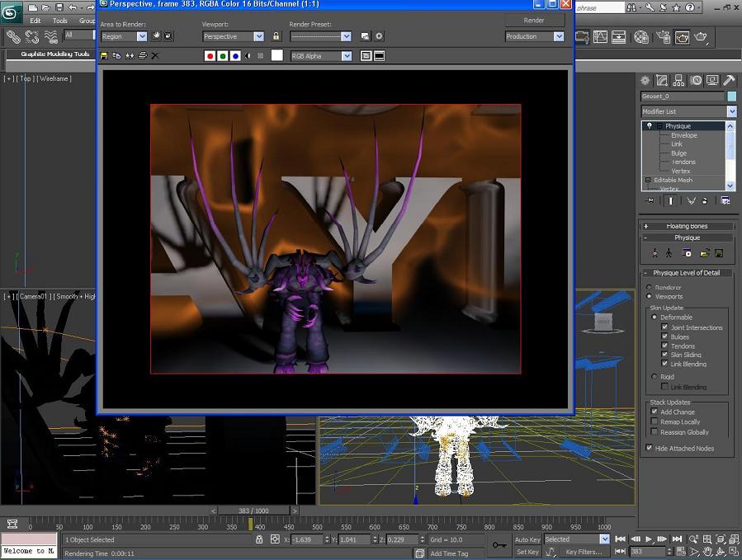This screenshot has height=560, width=742.
Task: Open the Motion command panel tab
Action: pos(696,80)
